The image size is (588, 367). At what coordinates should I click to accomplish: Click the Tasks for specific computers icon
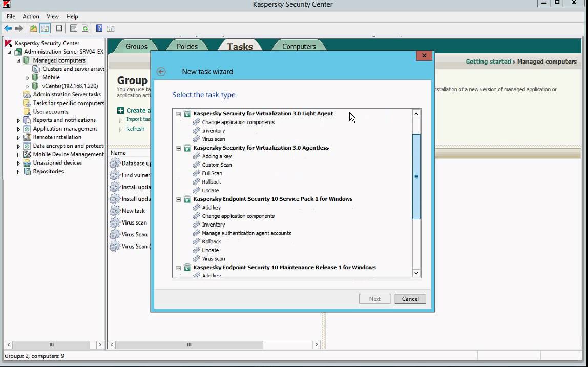coord(27,103)
